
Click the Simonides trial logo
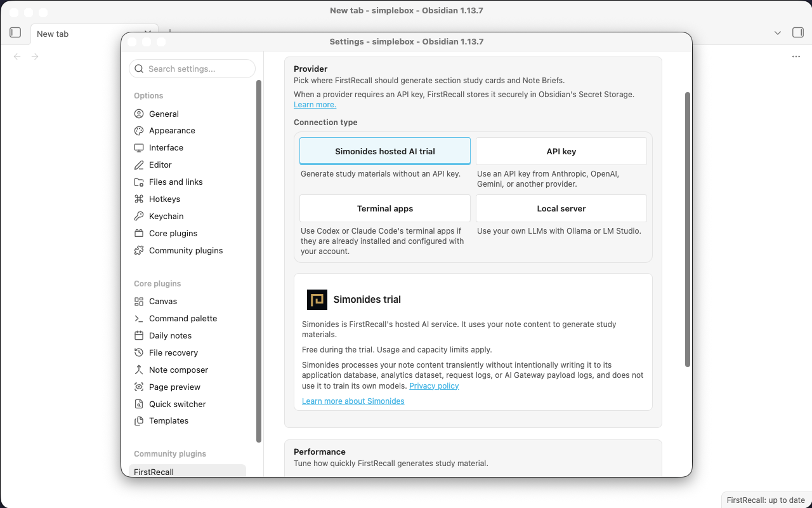coord(317,300)
